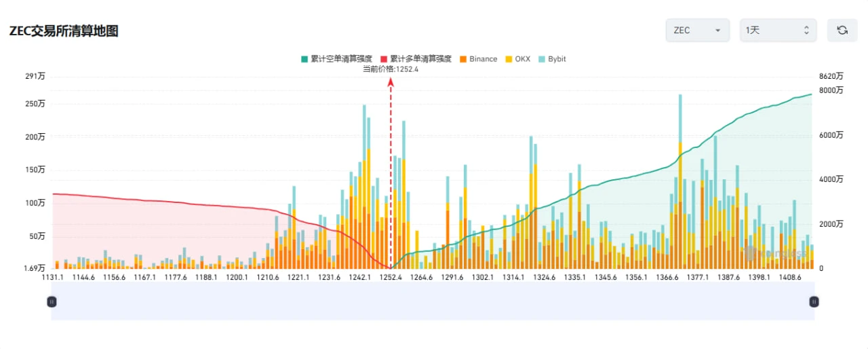
Task: Click the 1387.6 x-axis price label
Action: pos(728,277)
